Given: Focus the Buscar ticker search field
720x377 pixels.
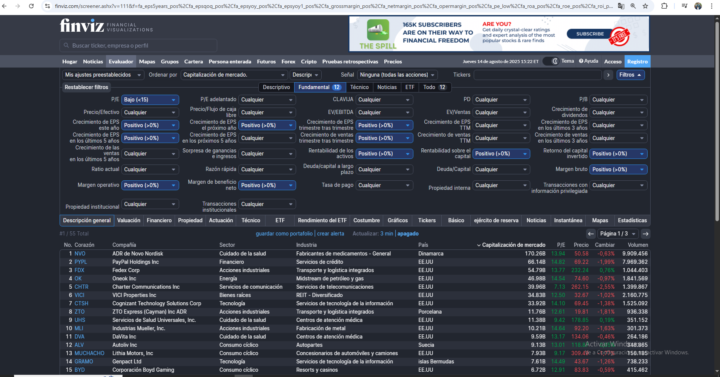Looking at the screenshot, I should tap(138, 45).
